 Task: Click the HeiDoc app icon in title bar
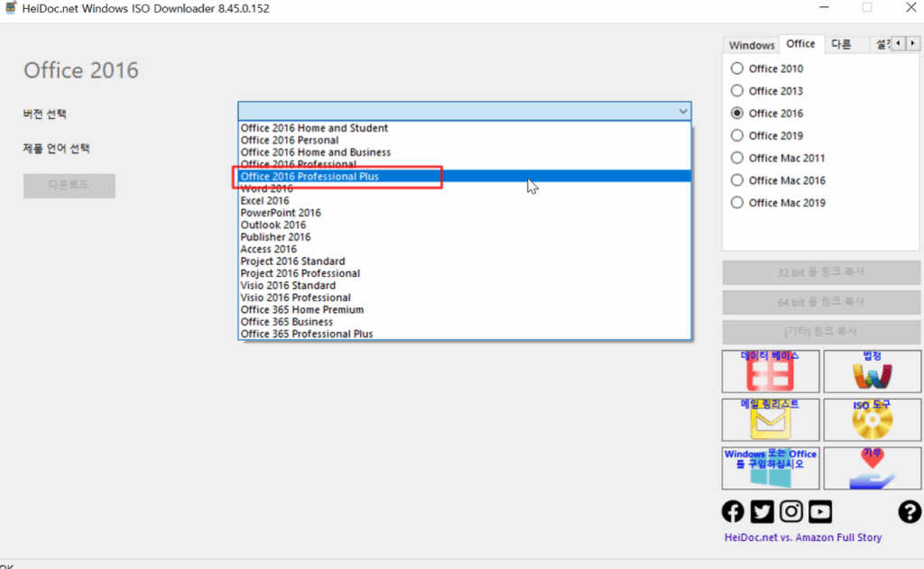pos(11,8)
